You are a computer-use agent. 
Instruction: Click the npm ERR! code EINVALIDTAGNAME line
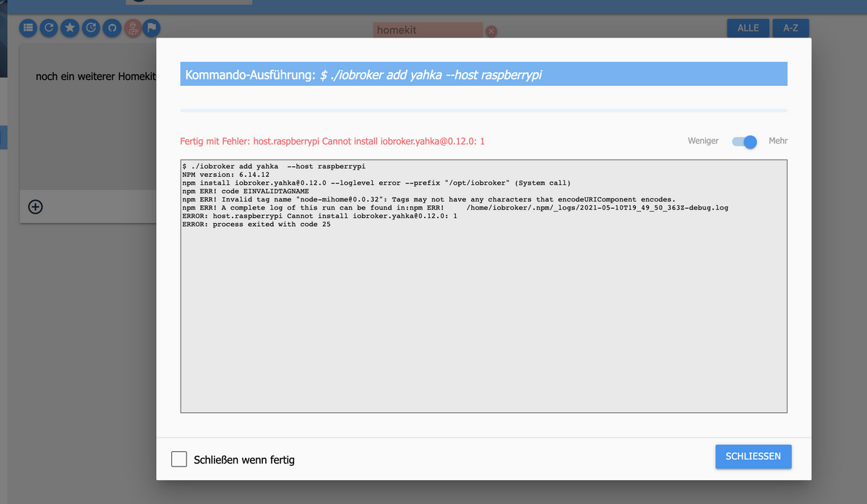[x=246, y=191]
